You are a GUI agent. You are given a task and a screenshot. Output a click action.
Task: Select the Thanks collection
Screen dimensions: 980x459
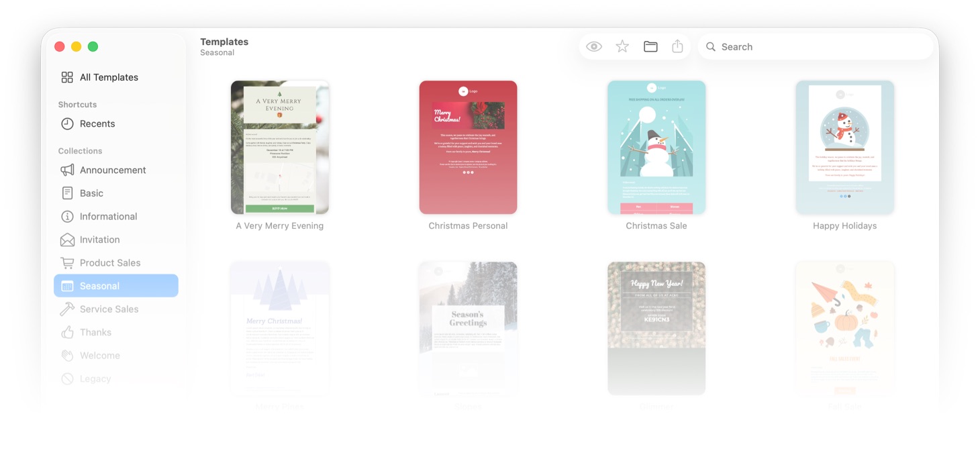coord(95,332)
